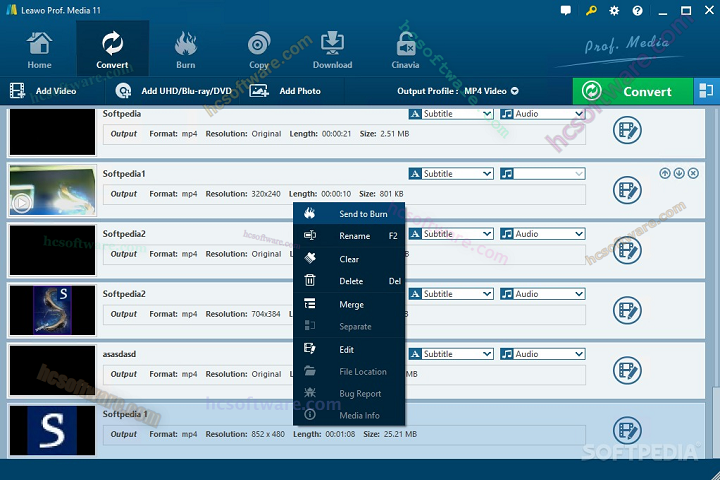Click the Softpedia1 title text
This screenshot has height=480, width=720.
[124, 174]
